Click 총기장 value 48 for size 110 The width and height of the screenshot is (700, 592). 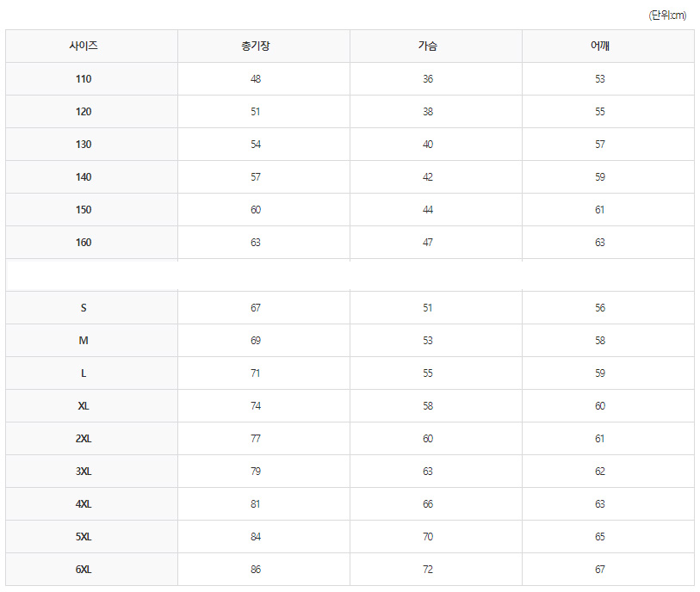coord(256,79)
